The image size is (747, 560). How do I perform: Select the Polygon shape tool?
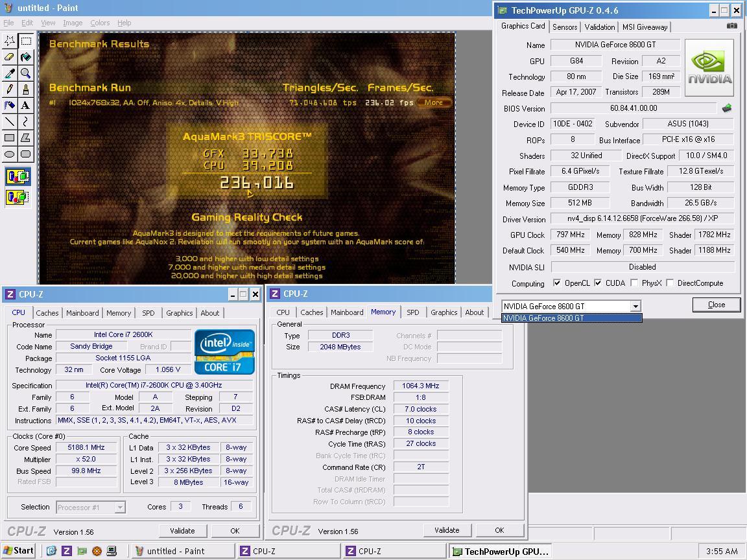(26, 138)
